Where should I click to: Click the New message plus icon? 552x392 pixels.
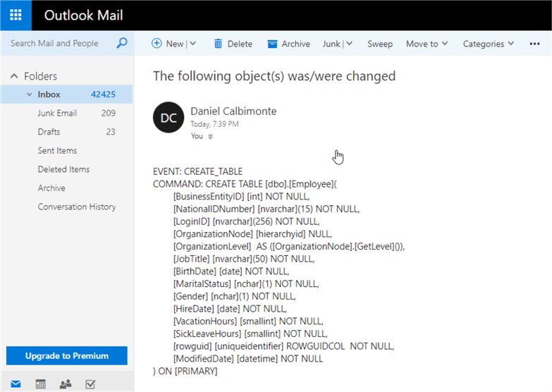click(x=157, y=43)
